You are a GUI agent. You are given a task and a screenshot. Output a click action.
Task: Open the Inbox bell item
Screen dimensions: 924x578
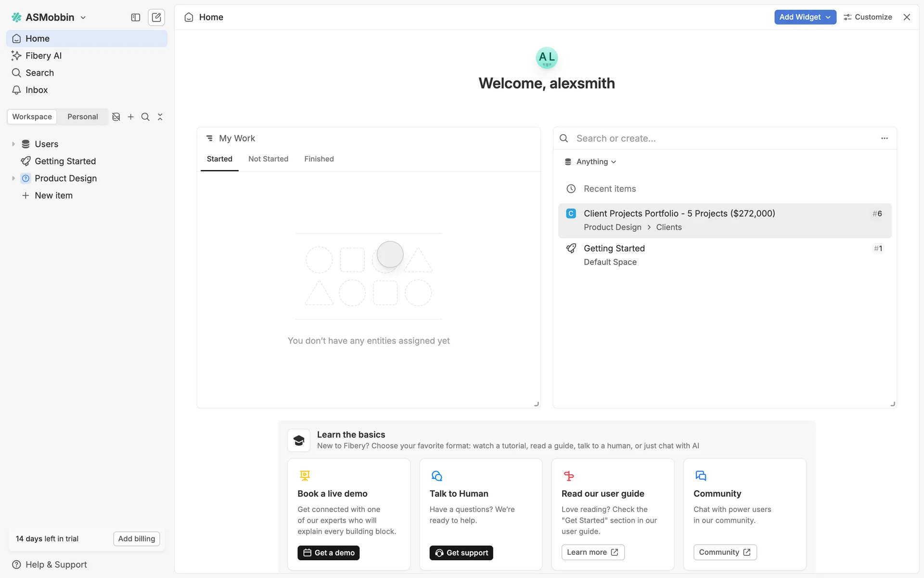pyautogui.click(x=36, y=90)
